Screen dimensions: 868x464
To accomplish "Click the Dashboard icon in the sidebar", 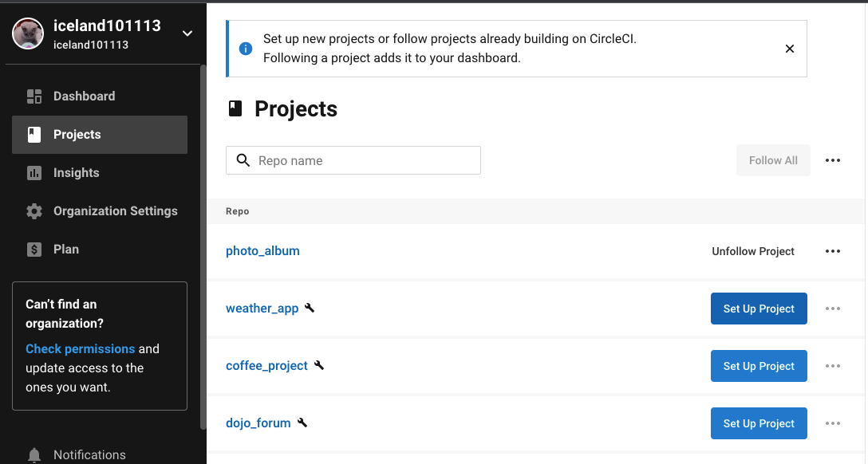I will [34, 96].
